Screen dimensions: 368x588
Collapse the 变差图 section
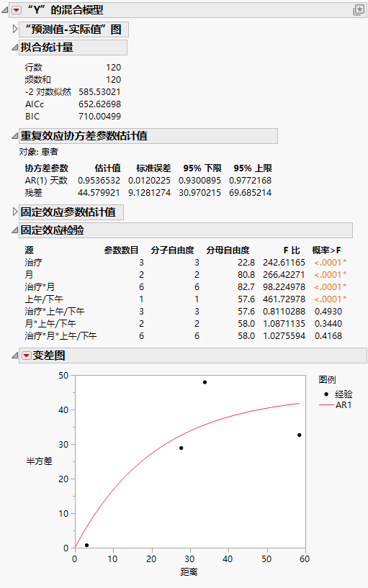point(14,356)
